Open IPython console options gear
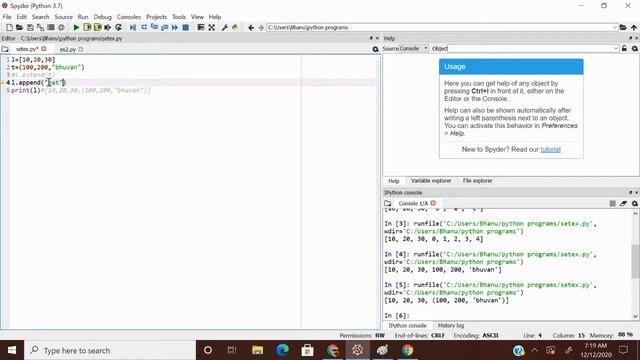This screenshot has height=360, width=640. coord(635,203)
